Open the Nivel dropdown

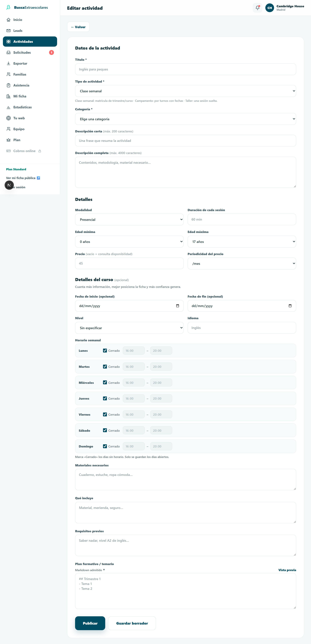point(129,328)
